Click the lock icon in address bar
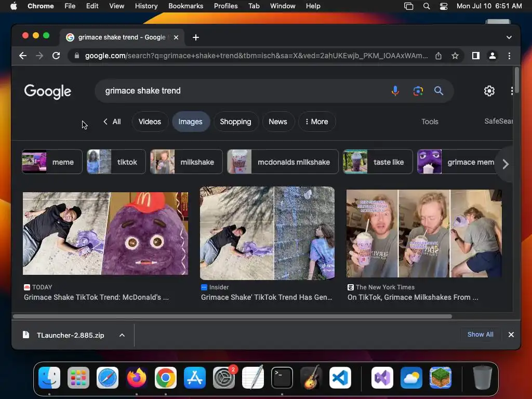 click(x=77, y=56)
